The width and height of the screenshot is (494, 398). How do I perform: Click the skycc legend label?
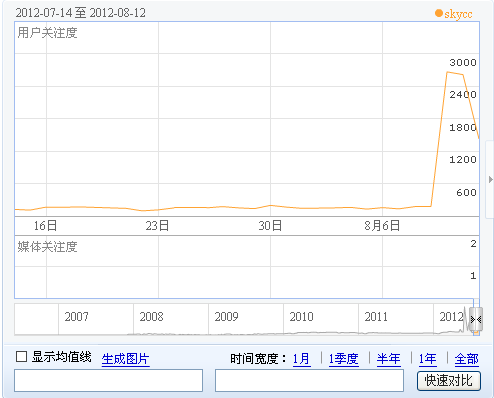click(458, 14)
